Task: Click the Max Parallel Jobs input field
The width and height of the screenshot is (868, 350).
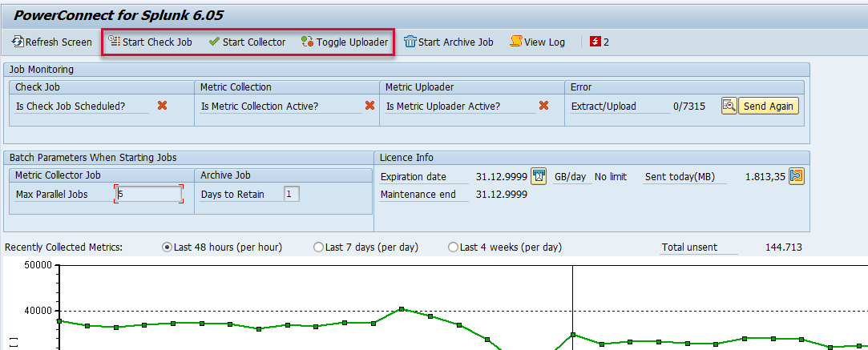Action: point(148,194)
